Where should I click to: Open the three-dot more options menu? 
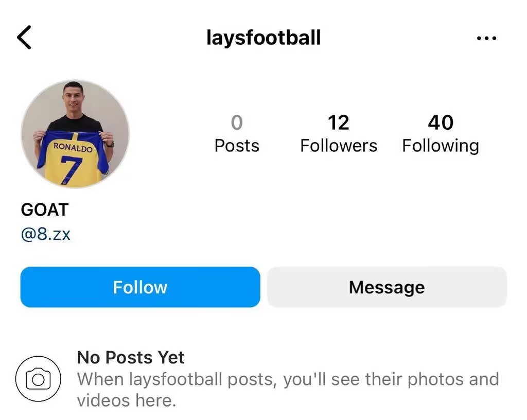(x=486, y=38)
